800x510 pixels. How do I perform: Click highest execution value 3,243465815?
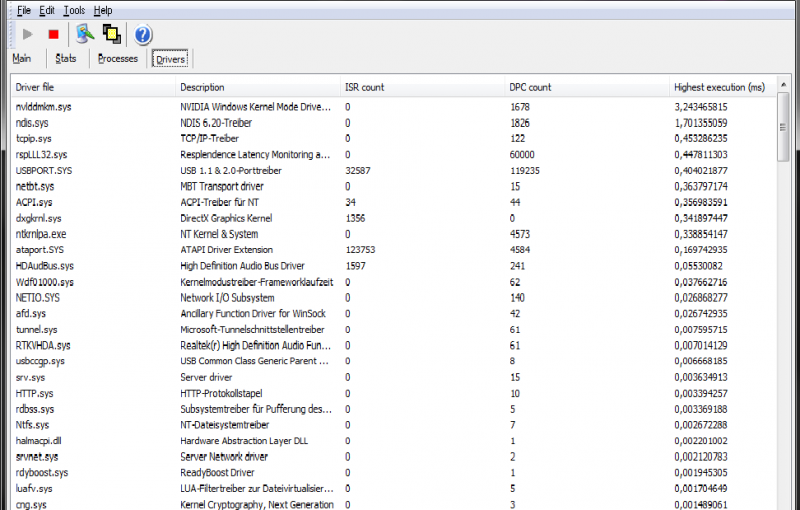(701, 107)
